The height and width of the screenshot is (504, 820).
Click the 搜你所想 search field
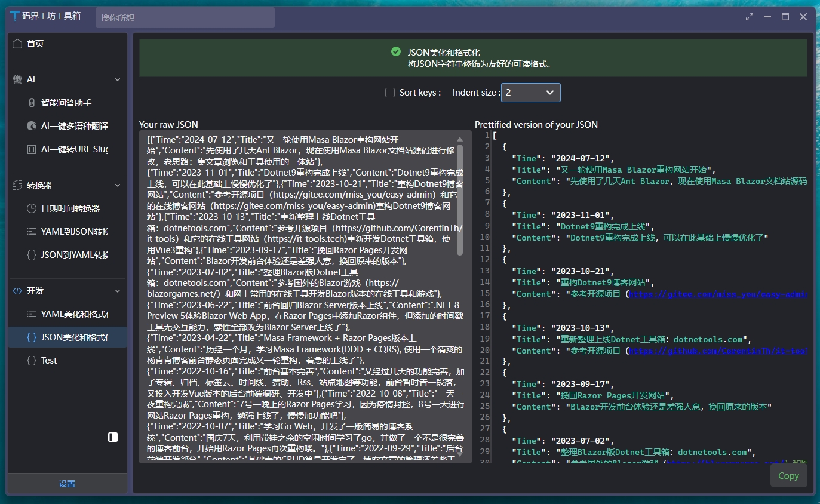coord(185,18)
